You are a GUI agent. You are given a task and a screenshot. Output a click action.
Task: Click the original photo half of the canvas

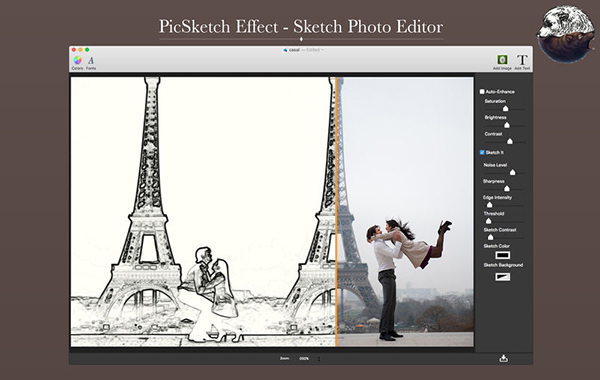pos(405,212)
